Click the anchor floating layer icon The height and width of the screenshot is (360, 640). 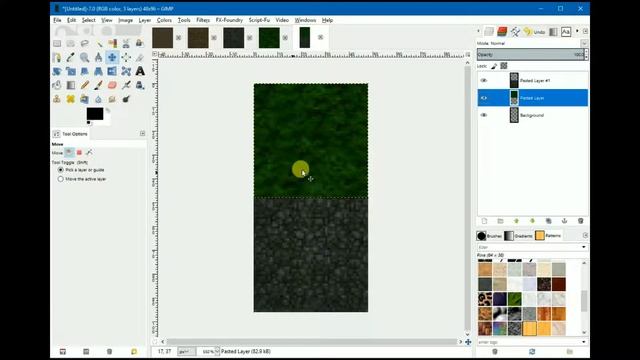[x=564, y=221]
